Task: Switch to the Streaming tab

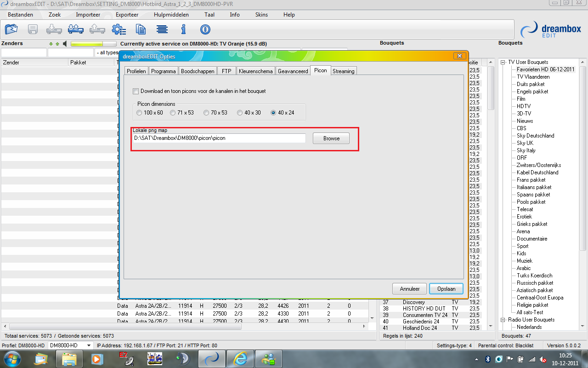Action: tap(344, 71)
